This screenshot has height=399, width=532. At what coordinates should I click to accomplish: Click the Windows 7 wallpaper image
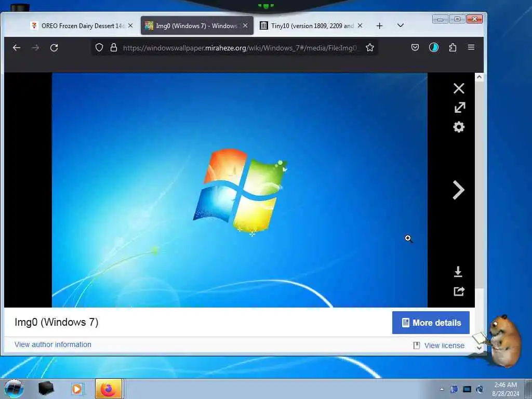pos(240,190)
